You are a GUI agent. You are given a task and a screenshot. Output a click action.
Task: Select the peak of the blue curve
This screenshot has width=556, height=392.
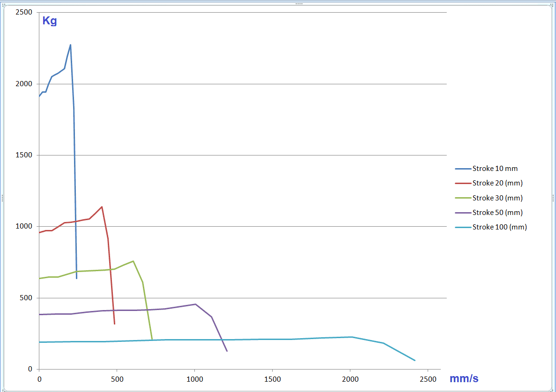click(x=70, y=45)
